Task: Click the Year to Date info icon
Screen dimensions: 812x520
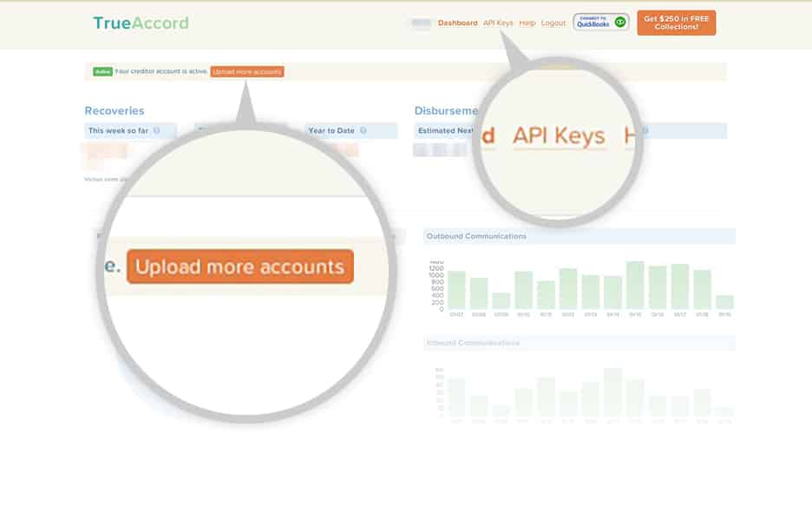Action: click(x=363, y=130)
